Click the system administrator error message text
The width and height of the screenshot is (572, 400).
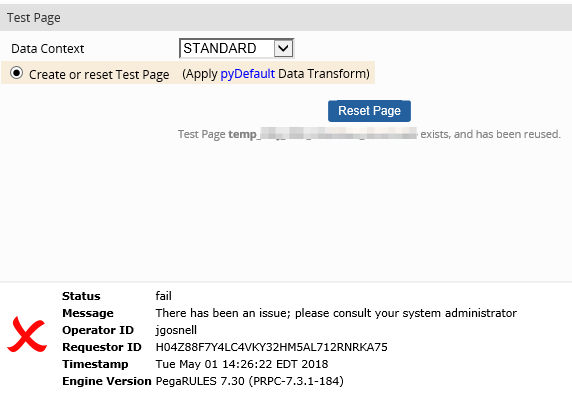336,313
